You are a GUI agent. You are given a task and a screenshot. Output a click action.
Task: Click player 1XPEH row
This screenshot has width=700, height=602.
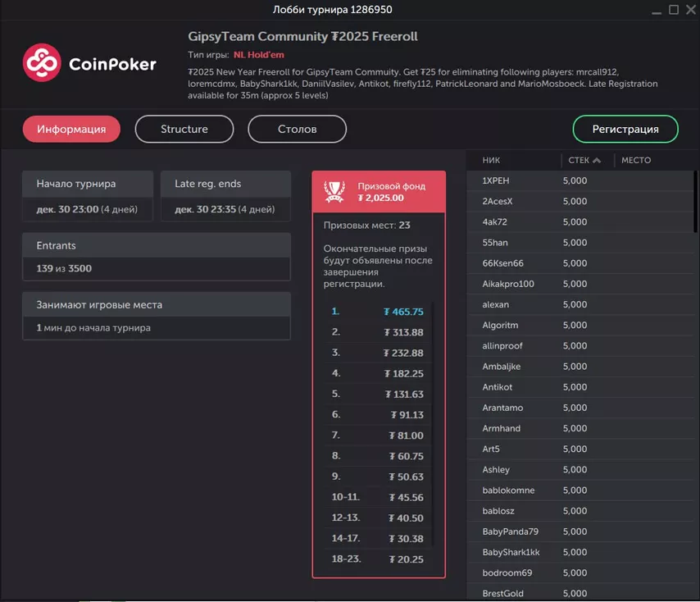pos(496,180)
